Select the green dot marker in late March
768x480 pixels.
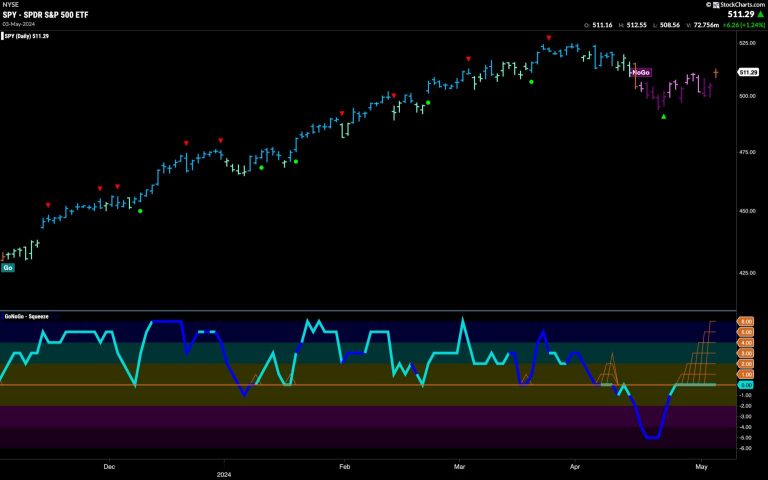coord(531,82)
